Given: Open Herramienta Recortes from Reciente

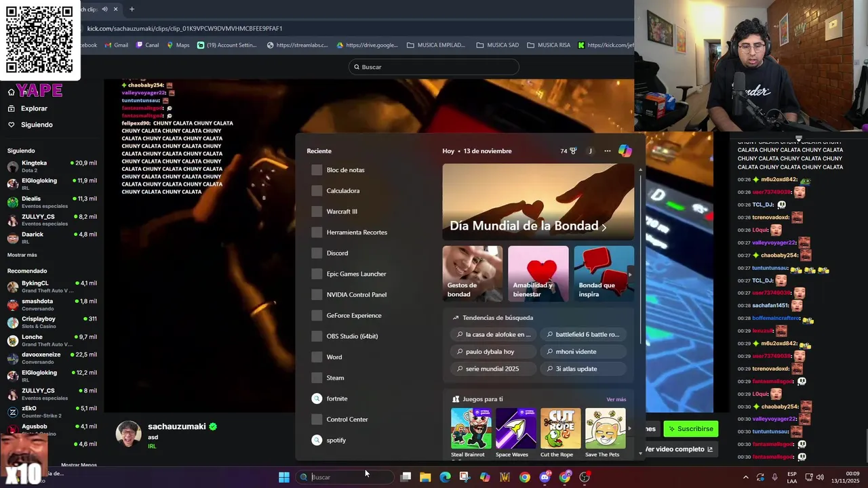Looking at the screenshot, I should point(357,232).
